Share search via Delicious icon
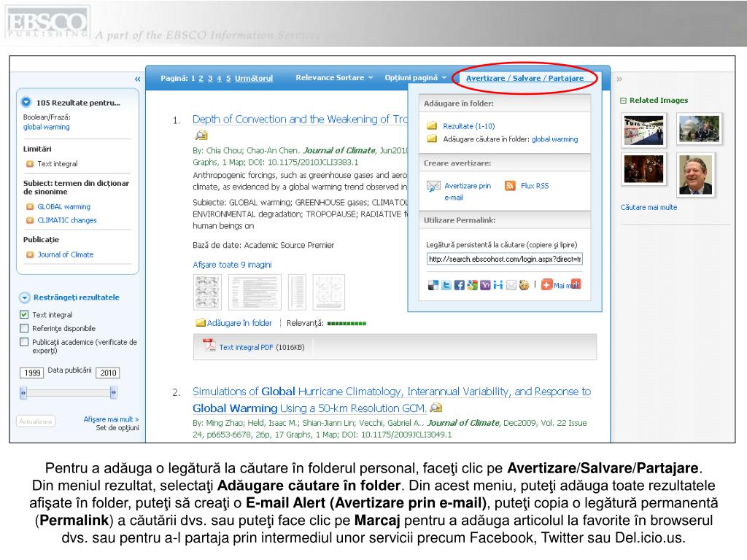Viewport: 747px width, 560px height. (x=433, y=285)
